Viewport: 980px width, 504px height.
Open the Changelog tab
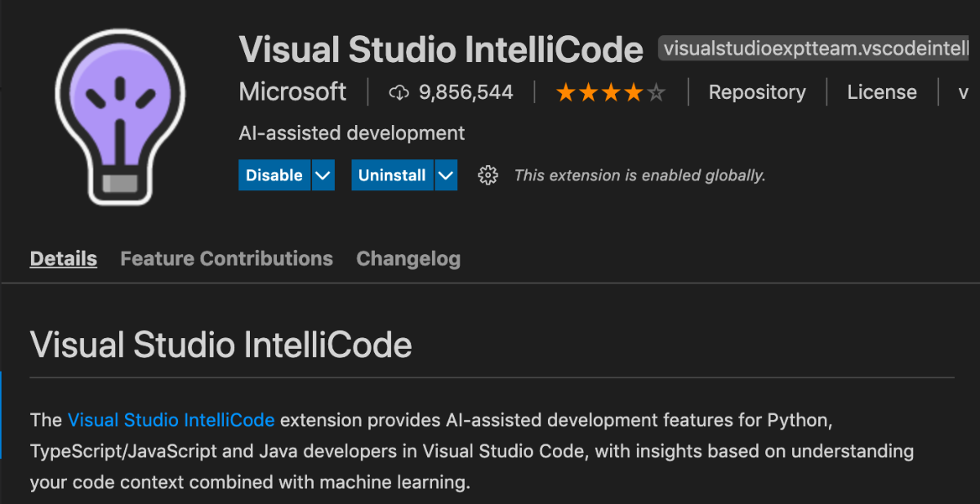pos(408,258)
